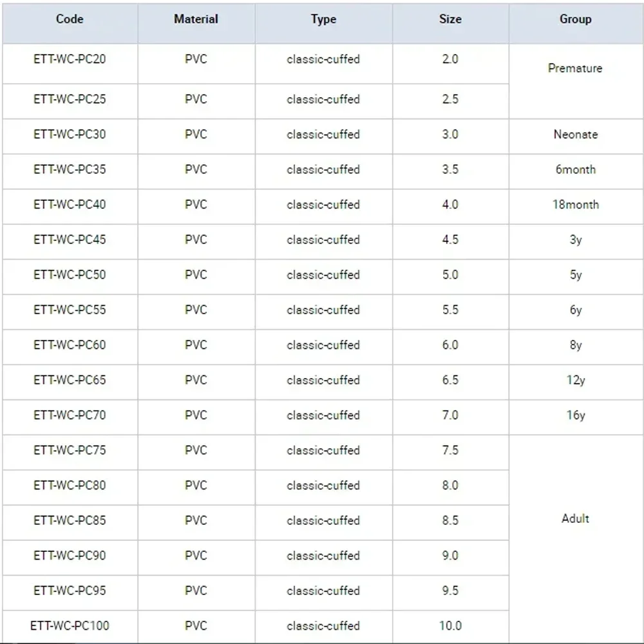Click the size 5.5 cell
Screen dimensions: 644x644
[x=450, y=310]
